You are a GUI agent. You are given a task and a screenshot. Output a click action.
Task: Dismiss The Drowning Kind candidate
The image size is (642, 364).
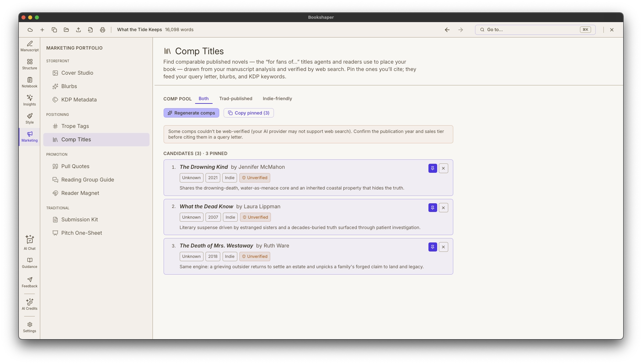444,168
